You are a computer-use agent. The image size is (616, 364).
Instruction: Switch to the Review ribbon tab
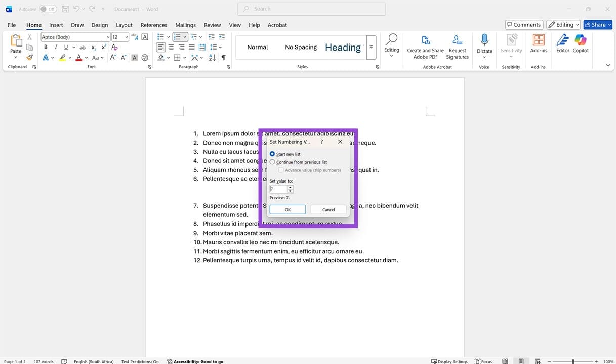click(x=212, y=25)
